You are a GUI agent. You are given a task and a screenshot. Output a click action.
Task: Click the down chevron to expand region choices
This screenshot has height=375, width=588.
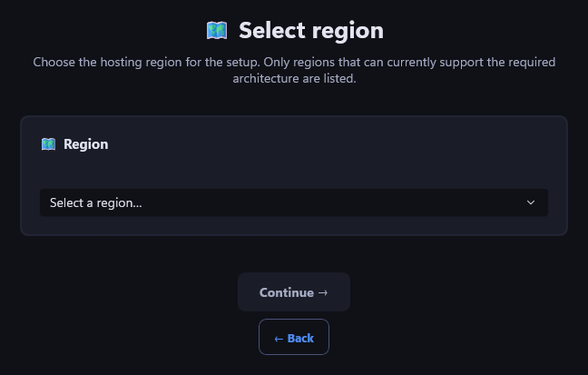[x=531, y=202]
